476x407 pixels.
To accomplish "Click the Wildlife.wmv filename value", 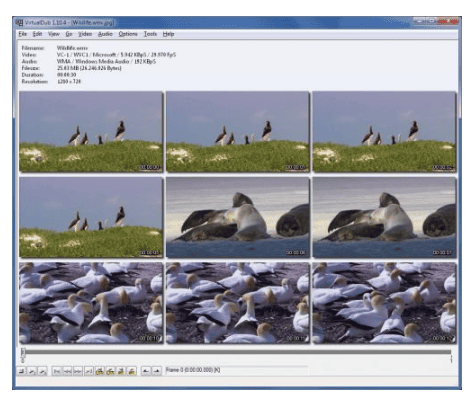I will tap(72, 48).
